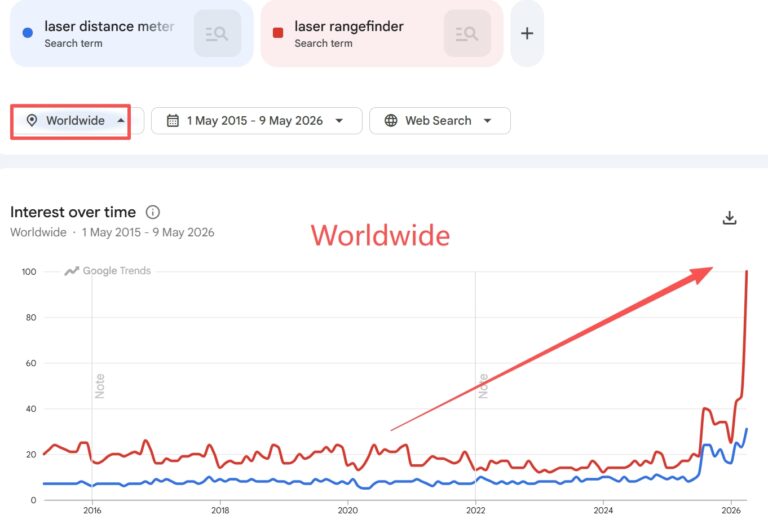This screenshot has width=768, height=528.
Task: Select the laser distance meter term chip
Action: [132, 33]
